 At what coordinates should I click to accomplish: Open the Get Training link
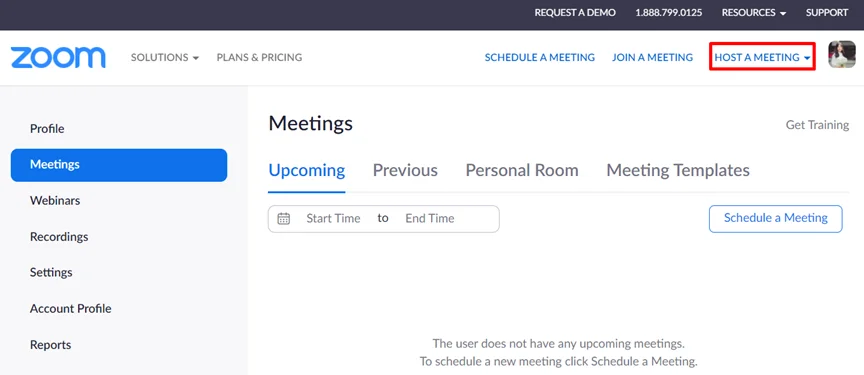point(817,125)
